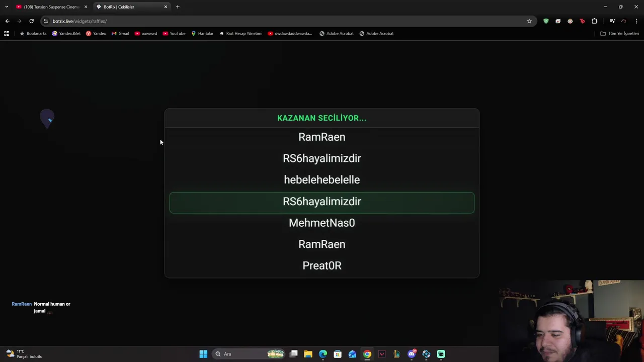
Task: Open Discord from the taskbar
Action: click(412, 354)
